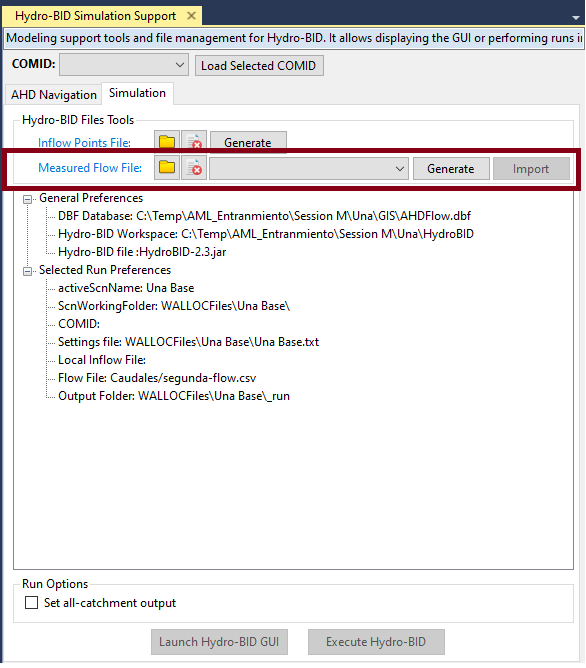
Task: Remove the Measured Flow File
Action: coord(194,168)
